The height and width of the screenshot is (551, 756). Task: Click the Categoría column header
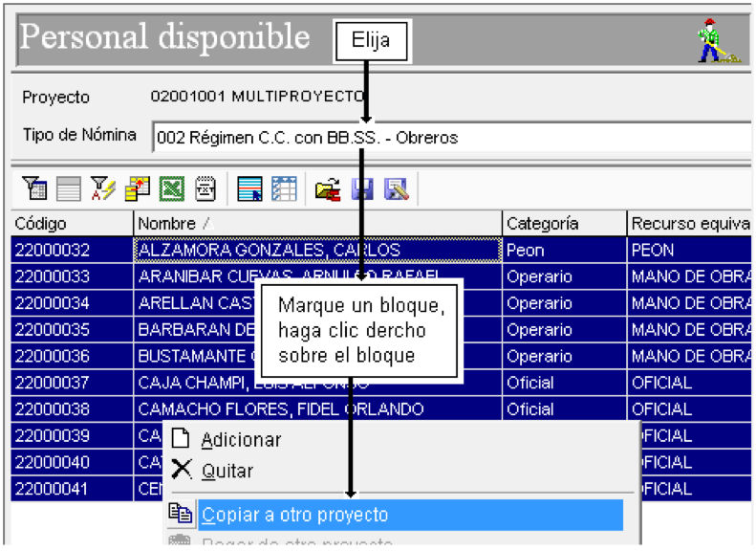click(564, 224)
